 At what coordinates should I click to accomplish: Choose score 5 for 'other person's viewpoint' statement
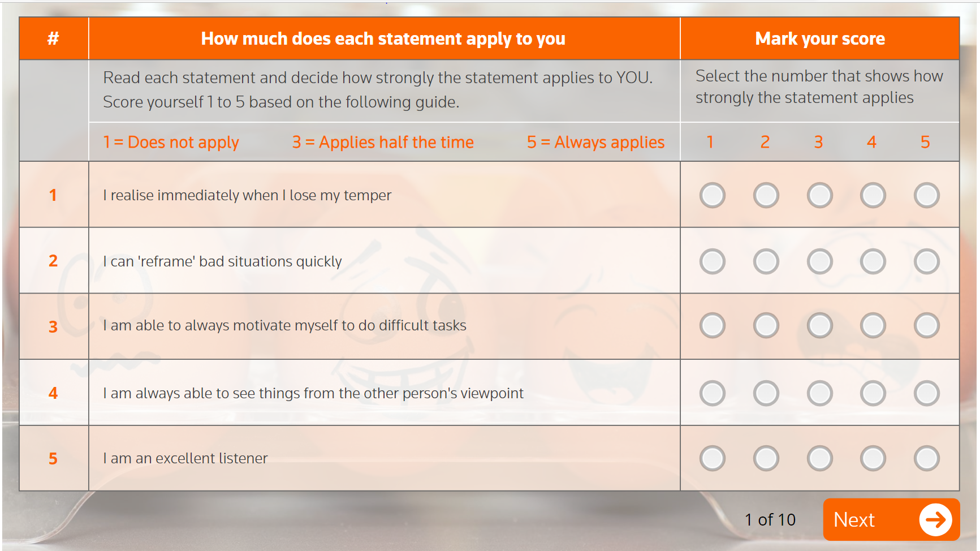click(926, 393)
